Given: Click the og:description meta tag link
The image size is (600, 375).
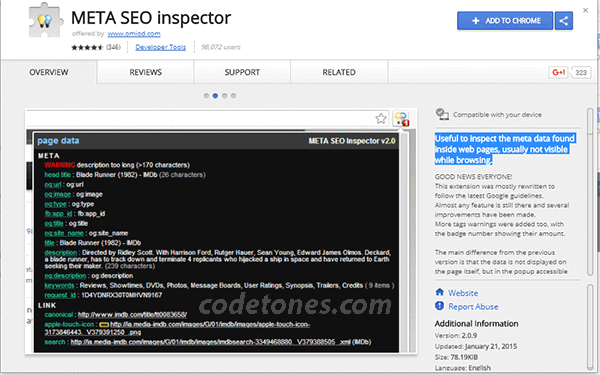Looking at the screenshot, I should (x=65, y=276).
